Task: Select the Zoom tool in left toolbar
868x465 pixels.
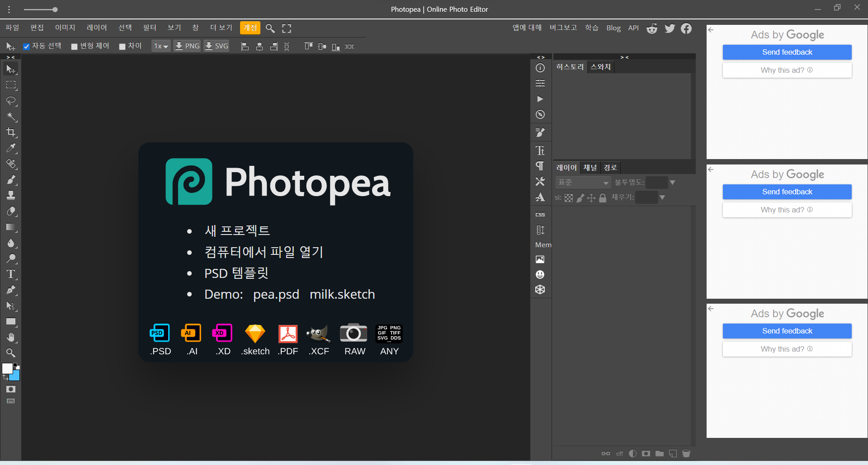Action: 11,353
